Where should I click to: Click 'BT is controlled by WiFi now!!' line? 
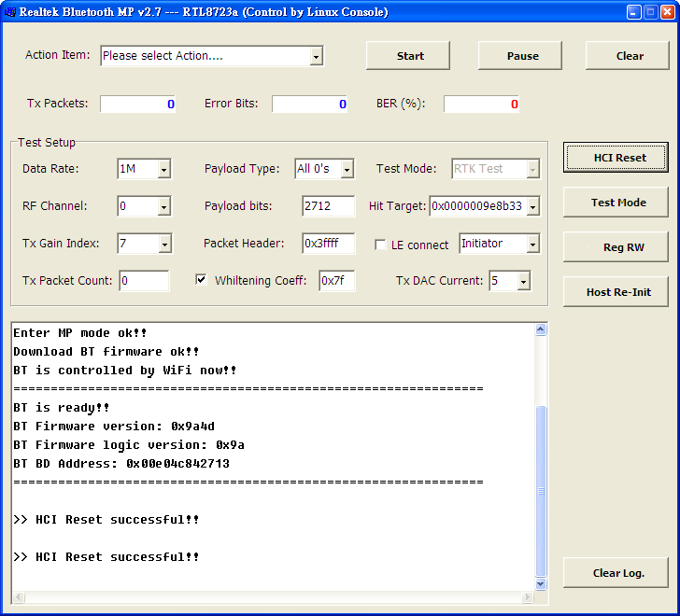tap(125, 371)
